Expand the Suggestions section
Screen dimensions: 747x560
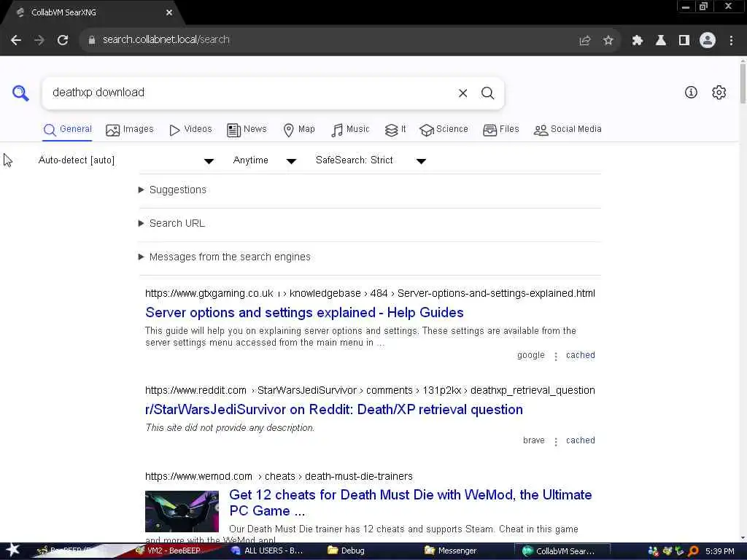pos(172,190)
